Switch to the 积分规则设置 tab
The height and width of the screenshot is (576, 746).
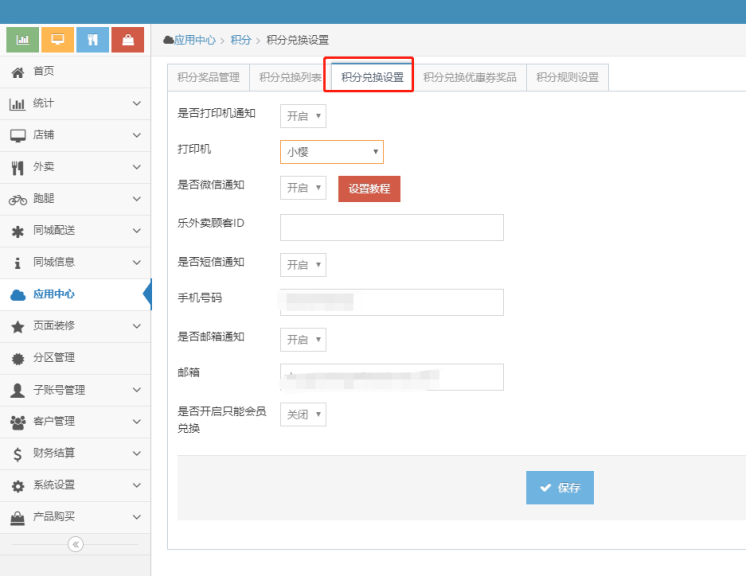(x=567, y=77)
